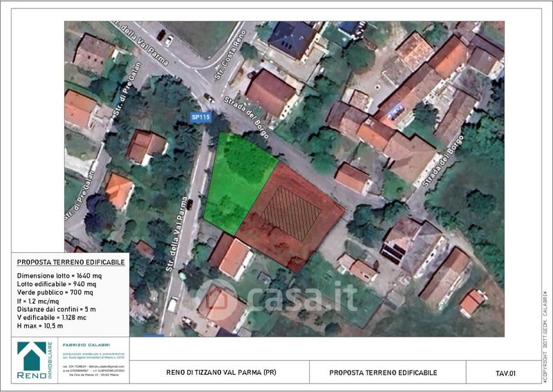The image size is (553, 392).
Task: Click the SP115 road marker badge
Action: [200, 118]
